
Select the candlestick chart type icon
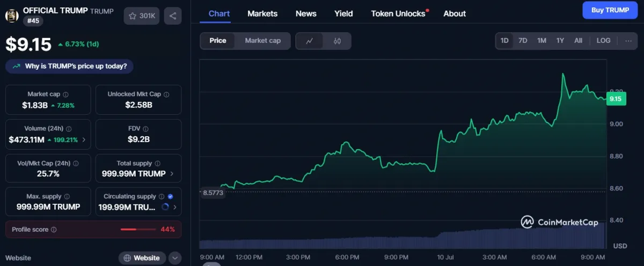point(337,41)
